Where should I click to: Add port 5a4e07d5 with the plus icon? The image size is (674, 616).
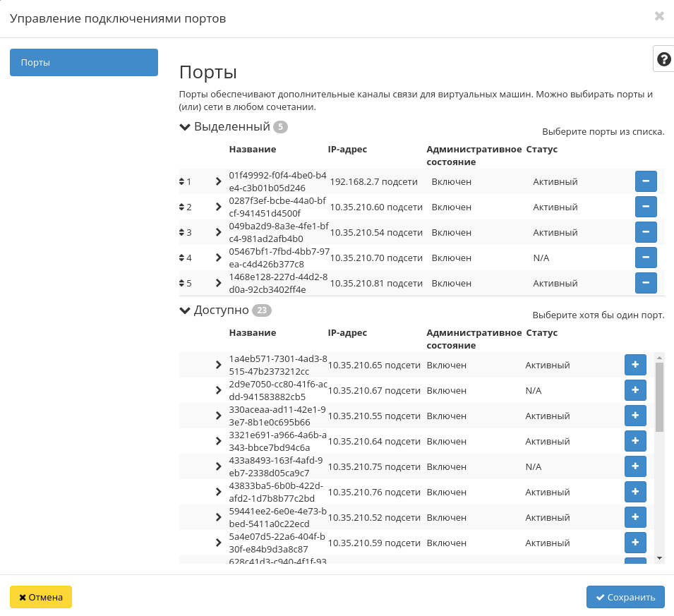(634, 543)
